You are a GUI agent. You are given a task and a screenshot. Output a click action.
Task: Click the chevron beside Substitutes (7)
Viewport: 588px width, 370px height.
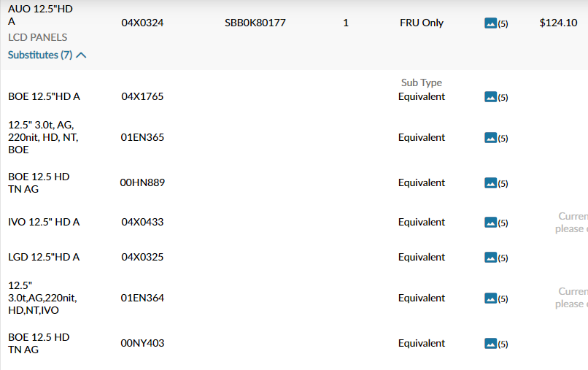81,55
